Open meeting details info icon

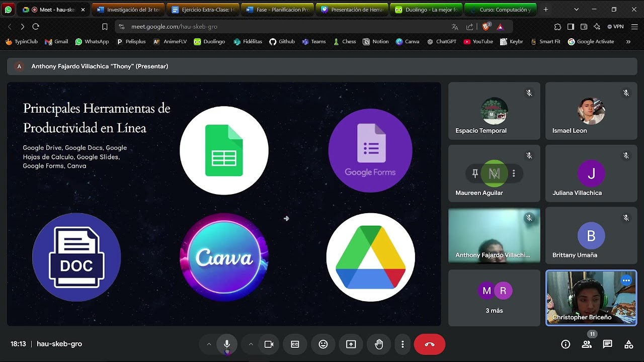click(566, 344)
